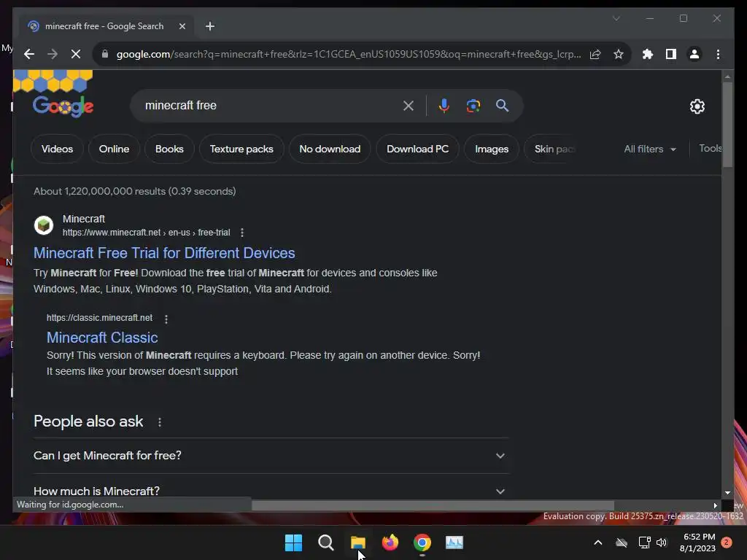Close the minecraft free tab

(x=182, y=26)
